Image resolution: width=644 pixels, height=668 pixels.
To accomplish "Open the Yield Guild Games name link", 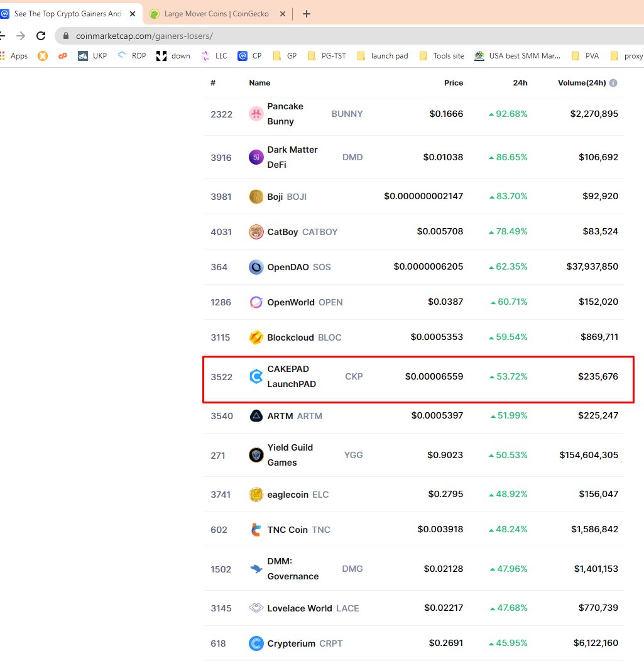I will coord(290,455).
